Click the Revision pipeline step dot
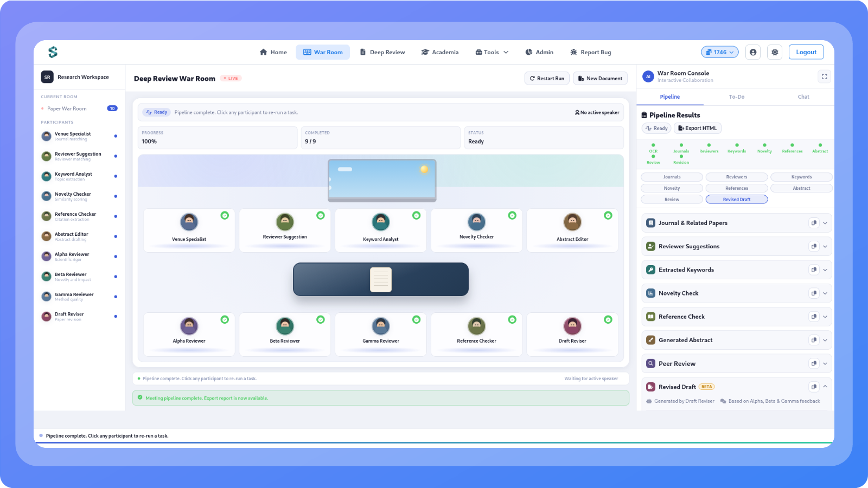Screen dimensions: 868x488 click(x=681, y=156)
